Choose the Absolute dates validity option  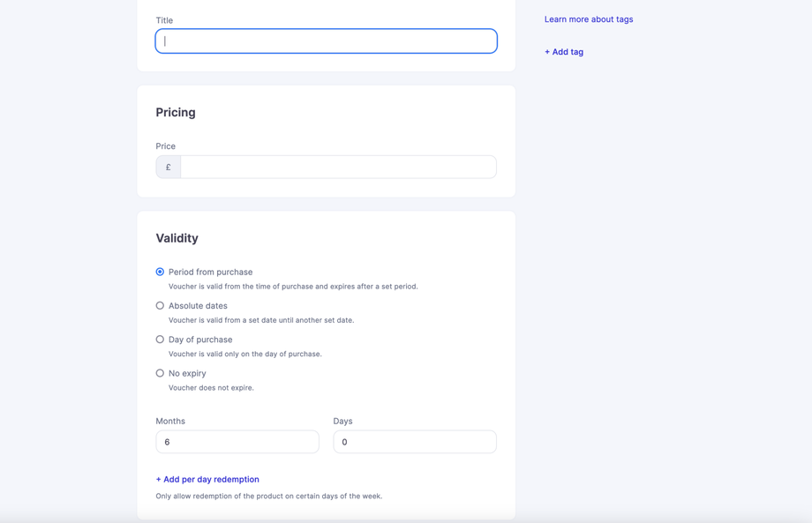160,306
